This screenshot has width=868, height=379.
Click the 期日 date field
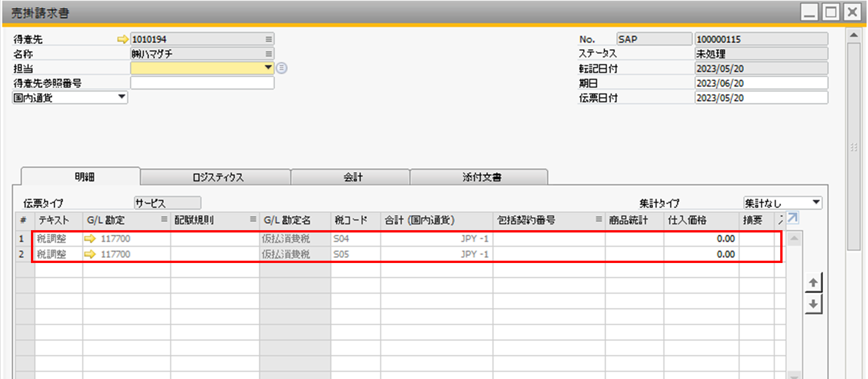pyautogui.click(x=760, y=83)
